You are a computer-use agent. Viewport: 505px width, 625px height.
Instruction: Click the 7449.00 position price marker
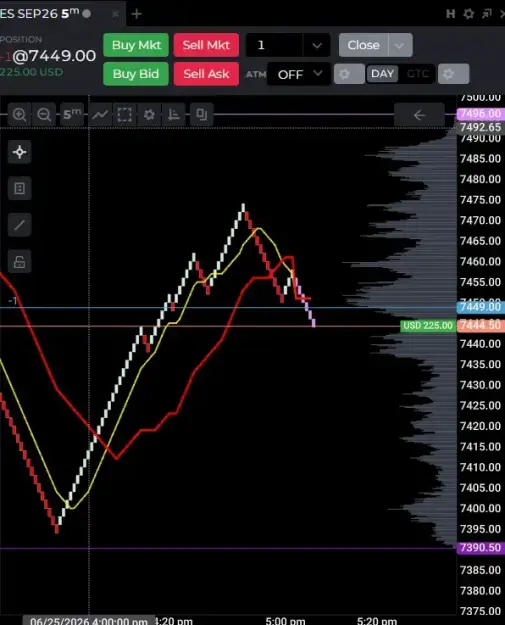point(480,307)
